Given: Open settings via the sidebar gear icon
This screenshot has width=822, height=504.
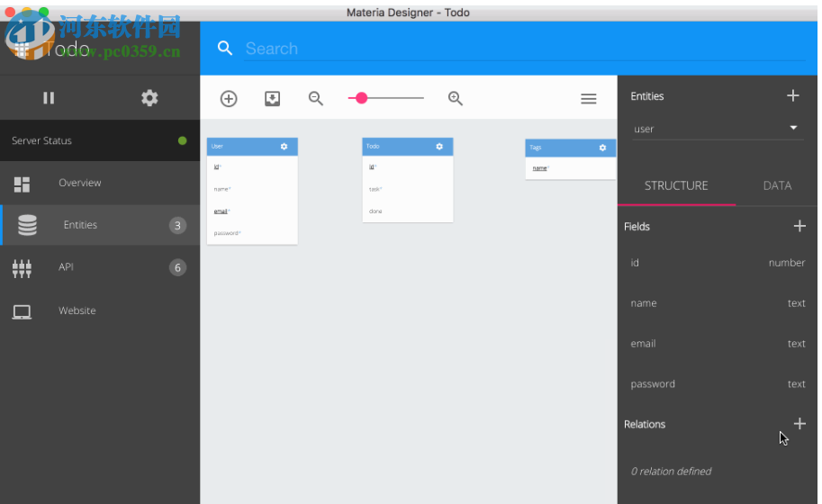Looking at the screenshot, I should [149, 98].
